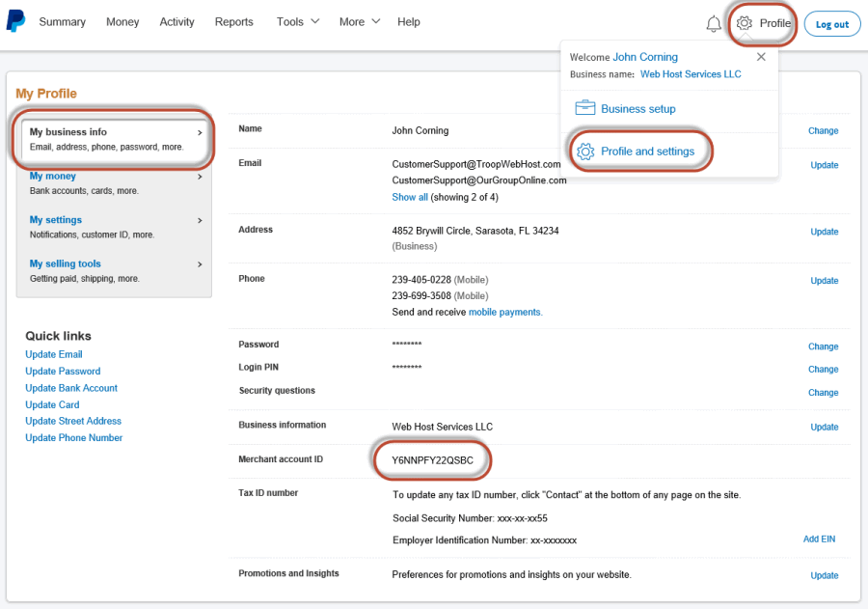
Task: Open the notifications bell icon
Action: [714, 24]
